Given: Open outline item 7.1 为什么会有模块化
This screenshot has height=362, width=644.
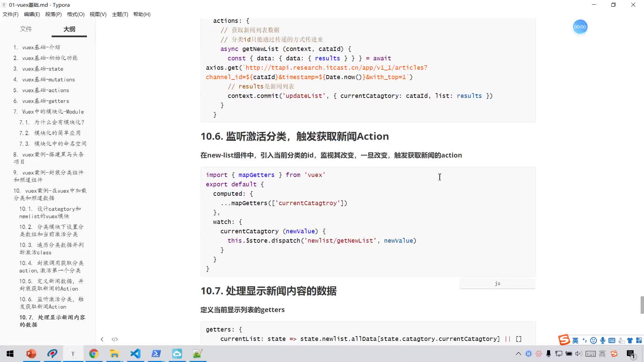Looking at the screenshot, I should point(52,122).
